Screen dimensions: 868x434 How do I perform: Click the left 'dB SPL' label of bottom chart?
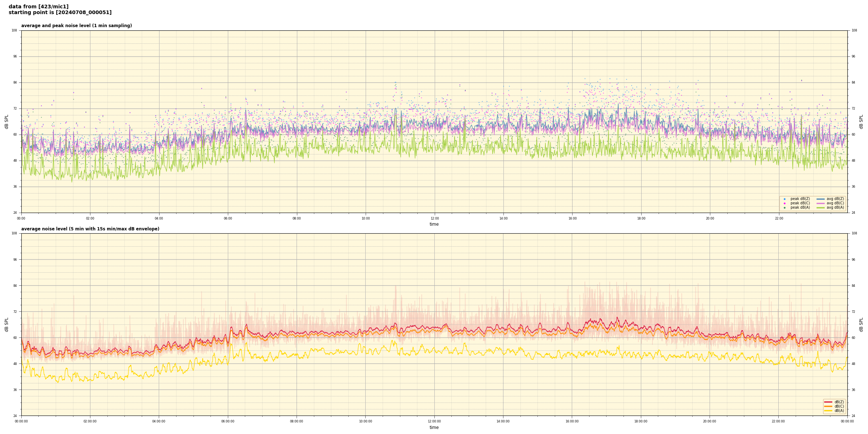pos(7,324)
